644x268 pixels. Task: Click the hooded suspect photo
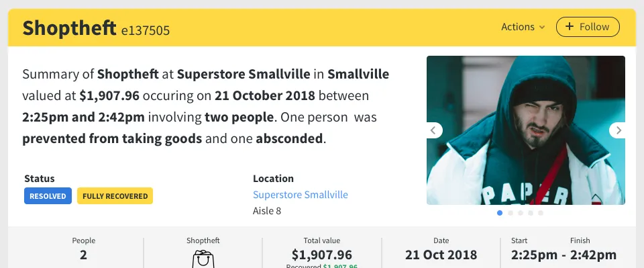coord(526,130)
